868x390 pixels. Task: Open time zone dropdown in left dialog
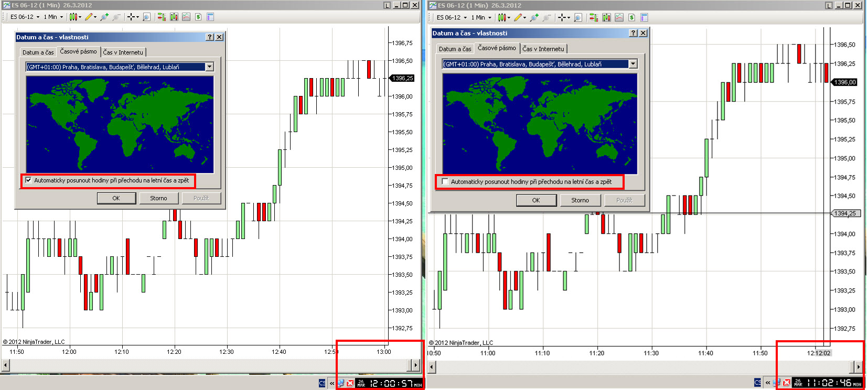click(210, 67)
